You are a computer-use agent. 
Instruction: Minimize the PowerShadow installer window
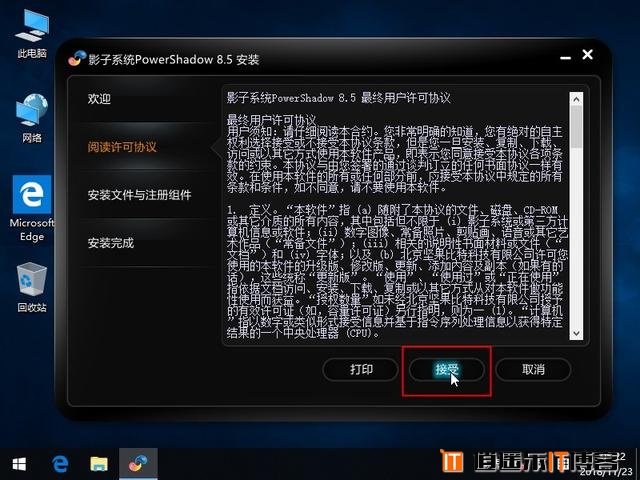pyautogui.click(x=565, y=58)
